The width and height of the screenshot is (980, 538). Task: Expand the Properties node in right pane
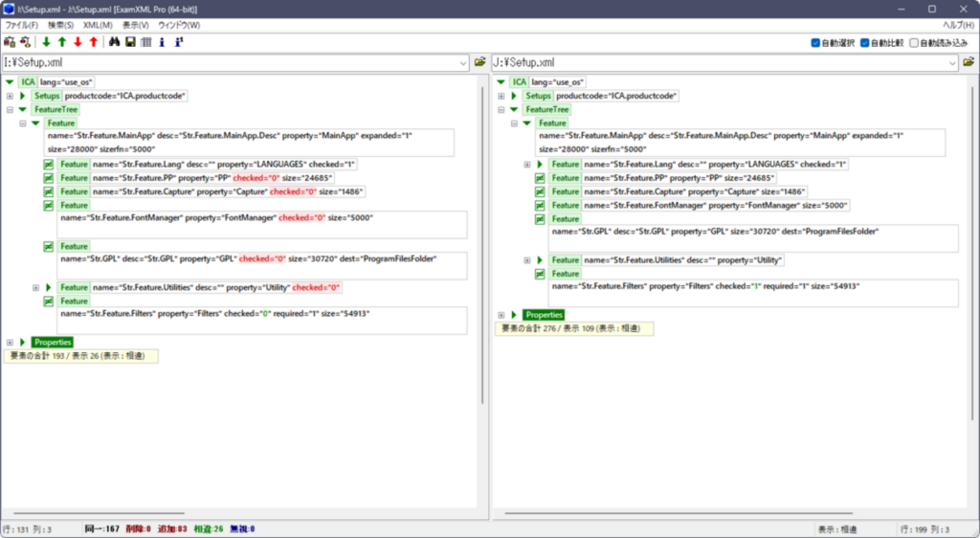pos(501,315)
